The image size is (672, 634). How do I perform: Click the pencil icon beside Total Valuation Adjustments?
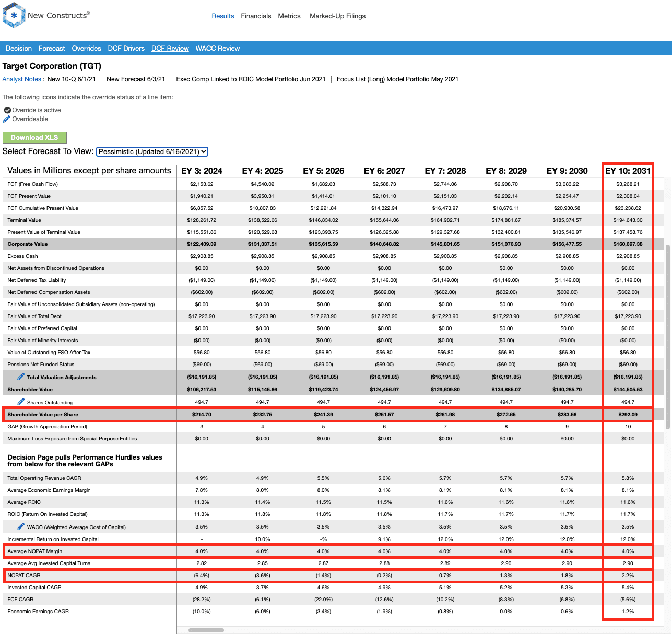pos(21,377)
